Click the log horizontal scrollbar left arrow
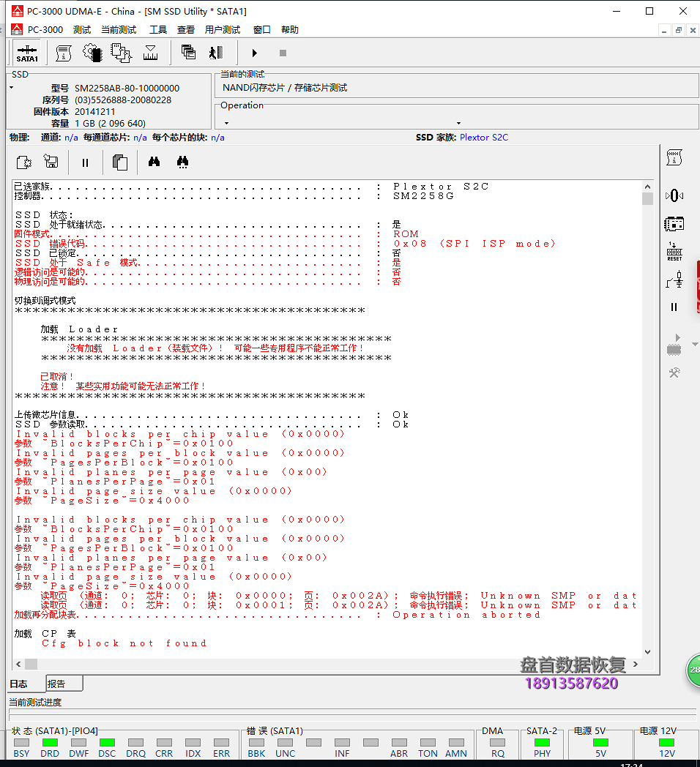 pos(18,664)
